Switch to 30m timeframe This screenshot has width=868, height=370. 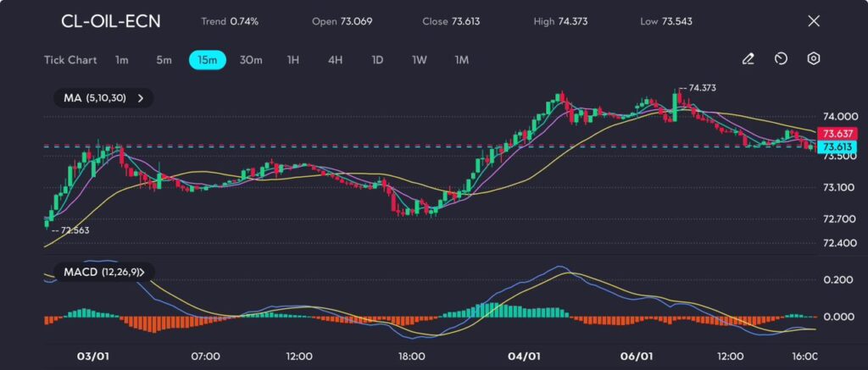tap(251, 60)
